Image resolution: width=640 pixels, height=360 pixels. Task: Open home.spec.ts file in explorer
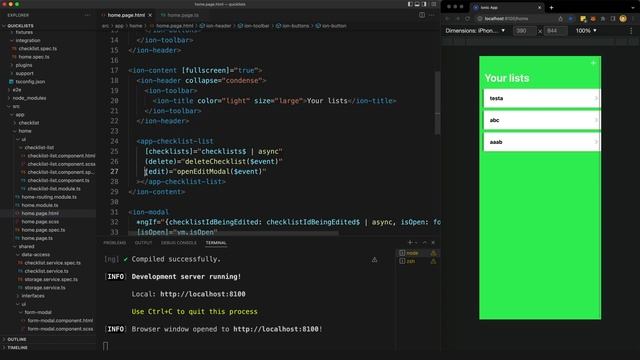tap(34, 57)
